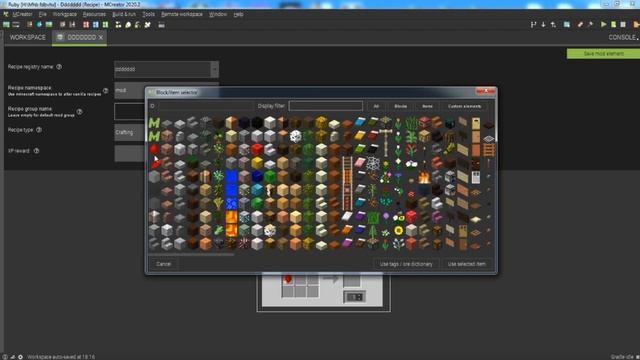The width and height of the screenshot is (640, 360).
Task: Choose the burning campfire block
Action: pyautogui.click(x=424, y=177)
